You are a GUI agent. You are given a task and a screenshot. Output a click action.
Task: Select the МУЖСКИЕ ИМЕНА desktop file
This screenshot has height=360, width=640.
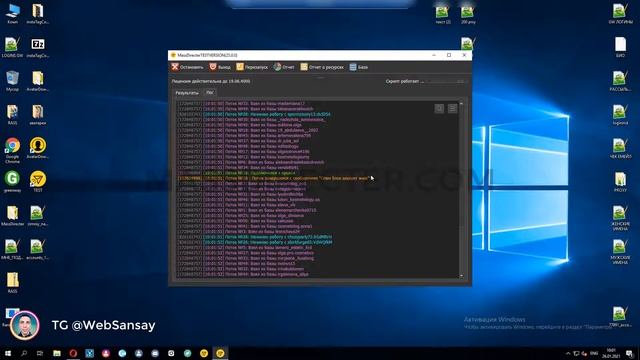coord(620,252)
